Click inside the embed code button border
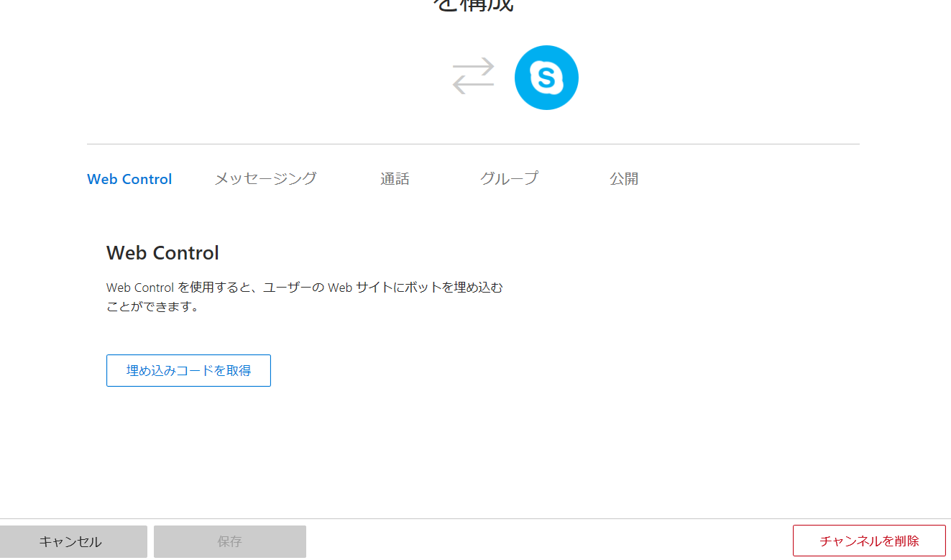 tap(188, 370)
